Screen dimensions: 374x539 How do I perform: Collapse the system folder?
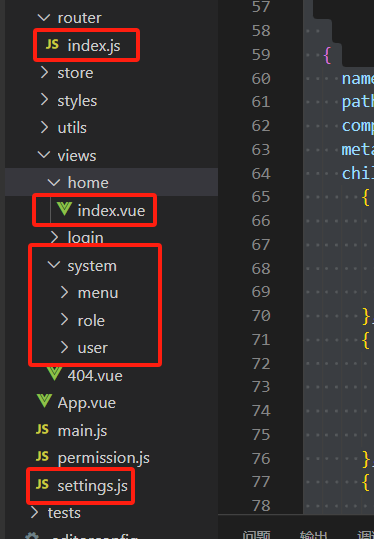(x=54, y=264)
